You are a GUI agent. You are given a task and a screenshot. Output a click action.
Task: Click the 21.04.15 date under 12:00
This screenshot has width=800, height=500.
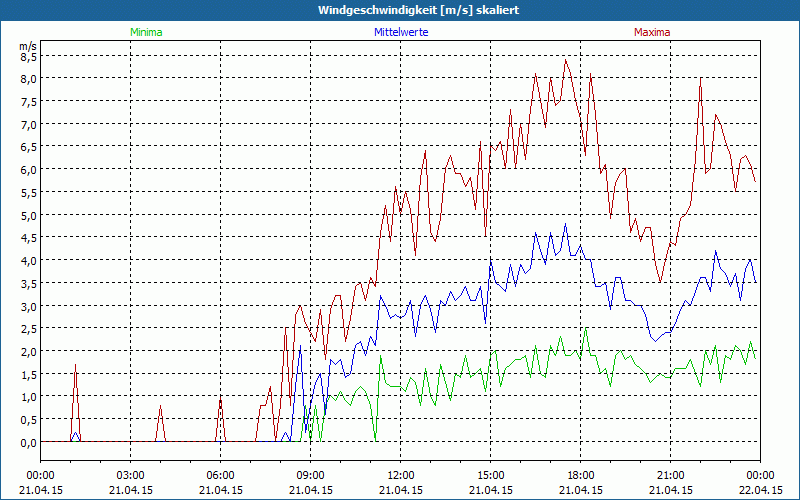click(x=401, y=490)
